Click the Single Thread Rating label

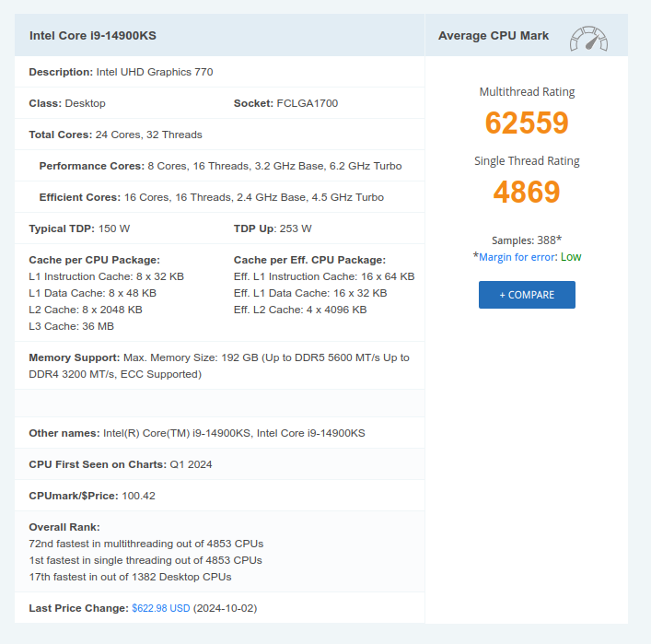527,161
